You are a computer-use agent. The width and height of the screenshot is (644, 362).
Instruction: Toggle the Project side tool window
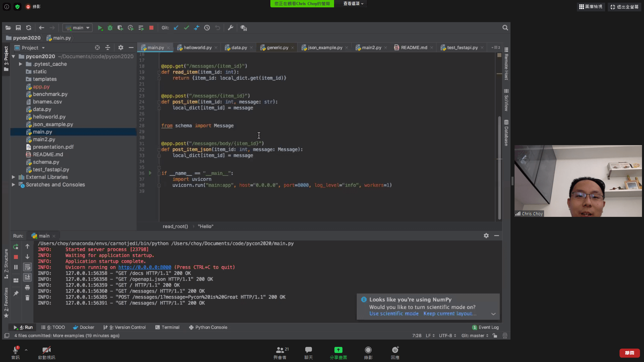click(x=6, y=58)
